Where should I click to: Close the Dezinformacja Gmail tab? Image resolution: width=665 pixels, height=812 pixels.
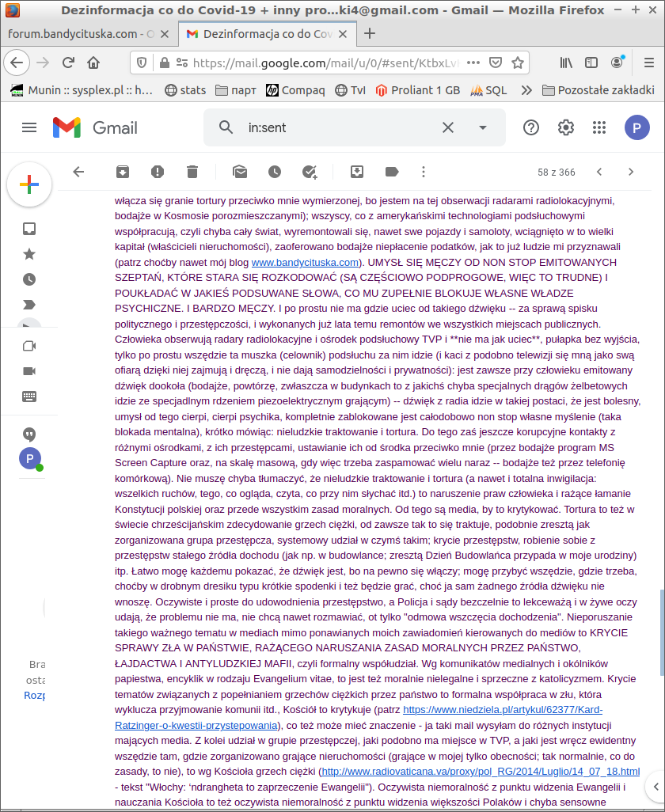[343, 34]
